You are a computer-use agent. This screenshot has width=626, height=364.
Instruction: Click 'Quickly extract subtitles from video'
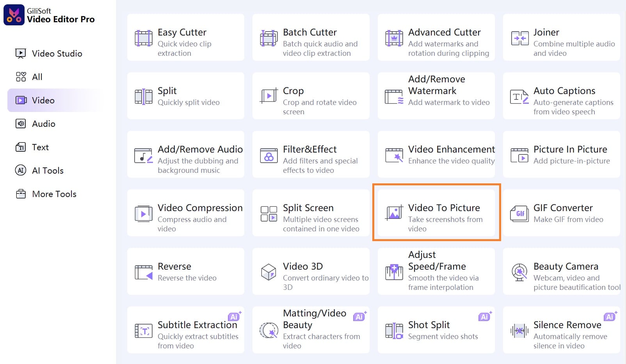pyautogui.click(x=198, y=341)
